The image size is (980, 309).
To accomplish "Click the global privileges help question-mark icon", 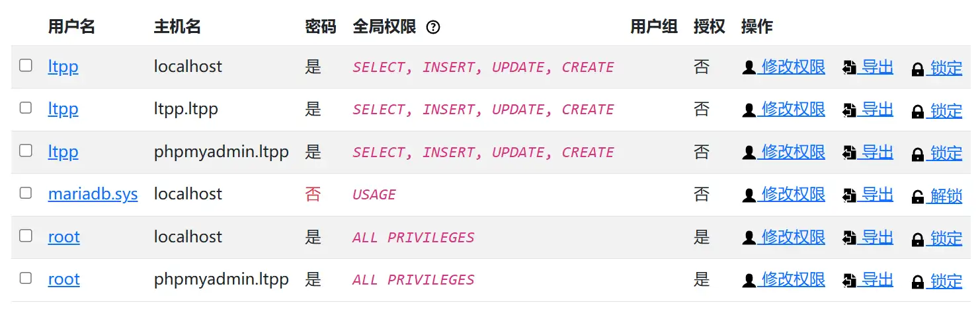I will [433, 27].
